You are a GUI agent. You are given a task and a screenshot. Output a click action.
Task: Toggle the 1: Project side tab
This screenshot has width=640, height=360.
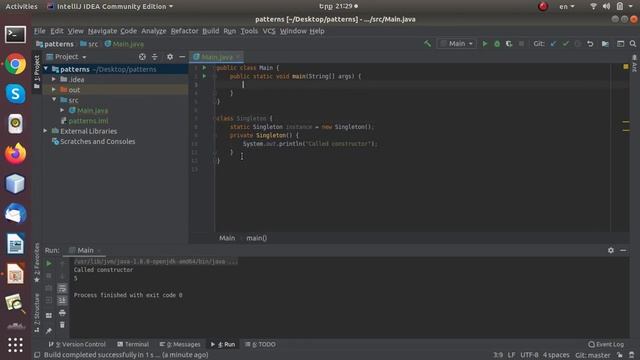[x=37, y=72]
